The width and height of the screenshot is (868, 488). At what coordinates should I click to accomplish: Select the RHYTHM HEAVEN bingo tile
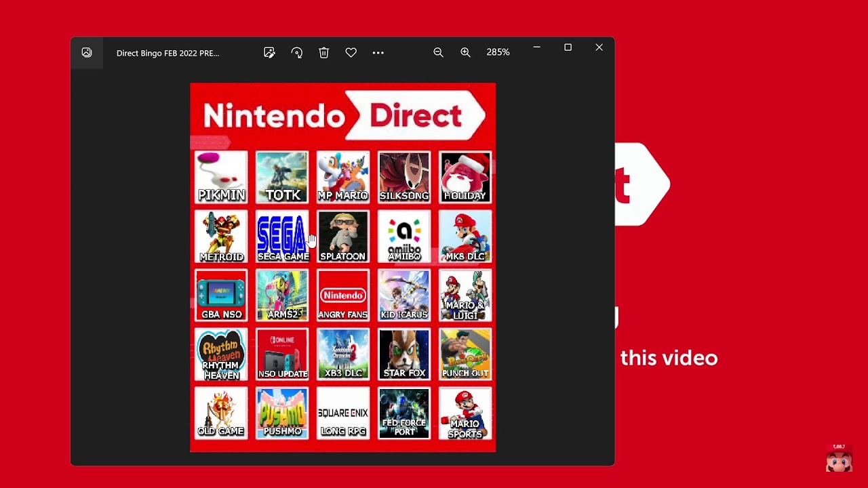pyautogui.click(x=221, y=354)
